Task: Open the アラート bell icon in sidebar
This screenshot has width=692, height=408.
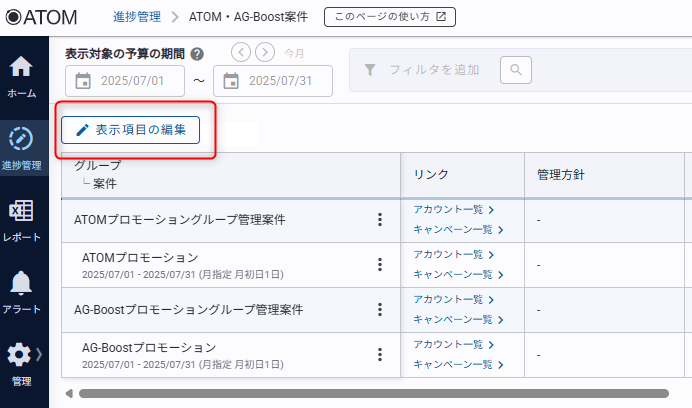Action: tap(22, 290)
